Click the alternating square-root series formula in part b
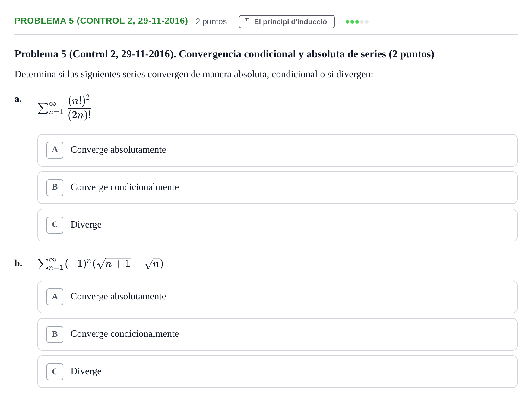Image resolution: width=532 pixels, height=408 pixels. [x=100, y=264]
